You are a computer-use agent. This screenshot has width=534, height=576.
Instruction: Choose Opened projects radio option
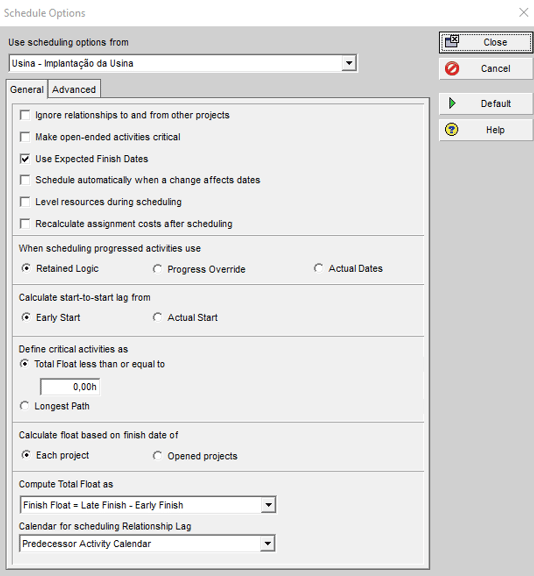tap(157, 456)
